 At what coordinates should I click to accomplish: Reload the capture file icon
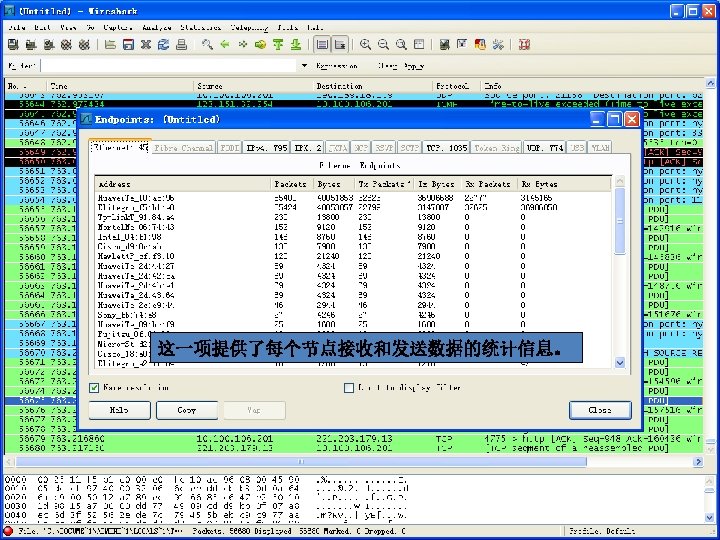[163, 45]
